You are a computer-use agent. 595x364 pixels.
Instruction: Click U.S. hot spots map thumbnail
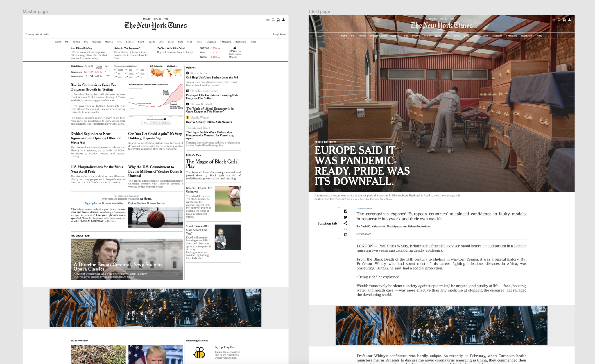tap(157, 73)
